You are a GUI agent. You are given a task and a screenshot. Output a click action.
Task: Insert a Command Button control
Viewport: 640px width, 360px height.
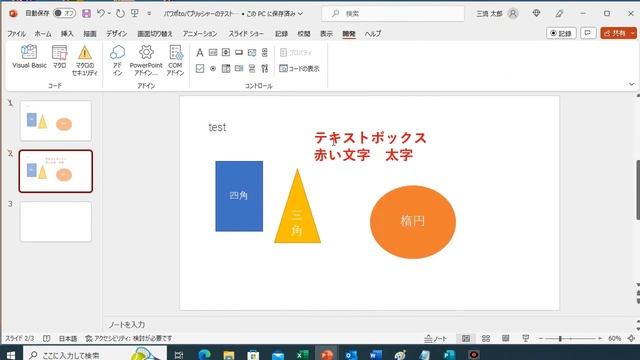tap(239, 53)
